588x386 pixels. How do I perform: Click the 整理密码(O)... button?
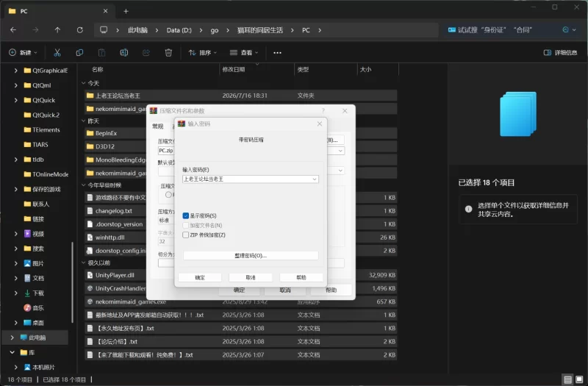(x=251, y=255)
